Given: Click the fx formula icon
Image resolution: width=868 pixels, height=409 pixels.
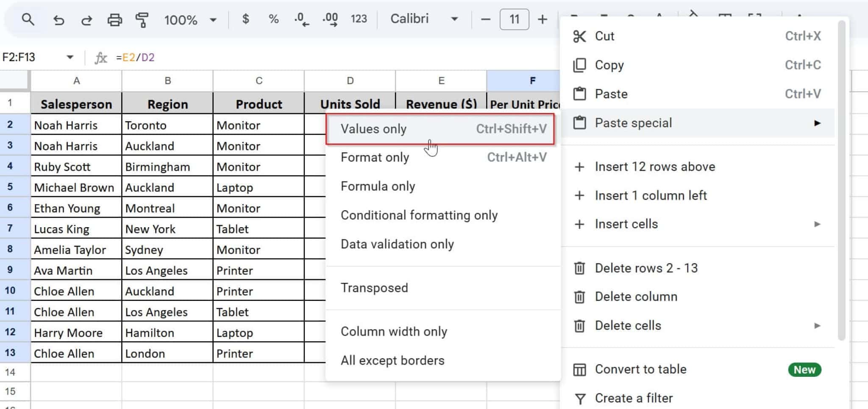Looking at the screenshot, I should [x=101, y=57].
